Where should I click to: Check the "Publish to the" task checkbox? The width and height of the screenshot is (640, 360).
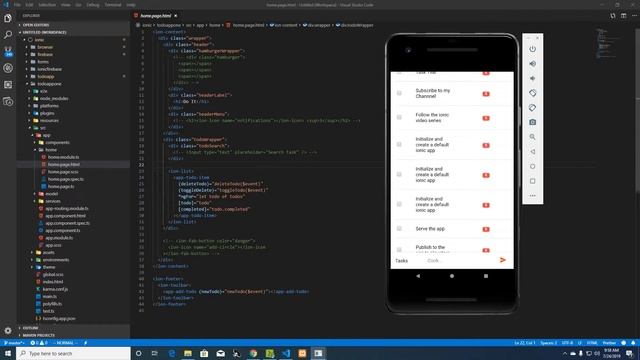click(399, 249)
